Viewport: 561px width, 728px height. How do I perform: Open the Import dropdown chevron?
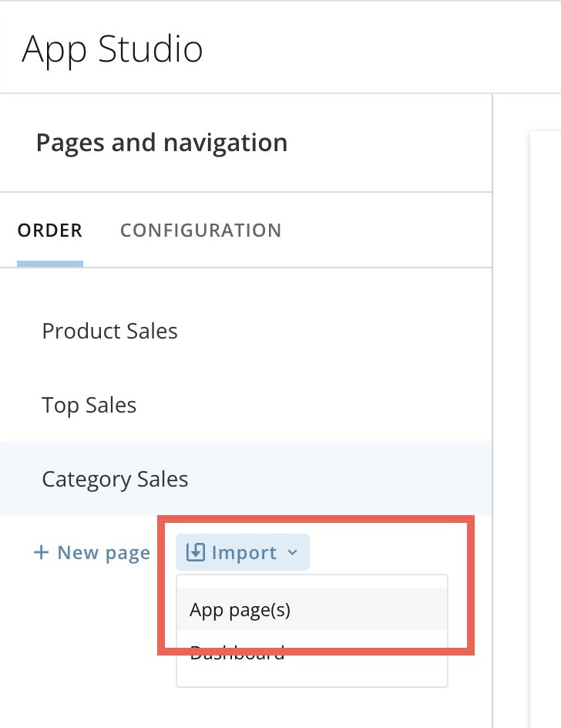click(292, 553)
